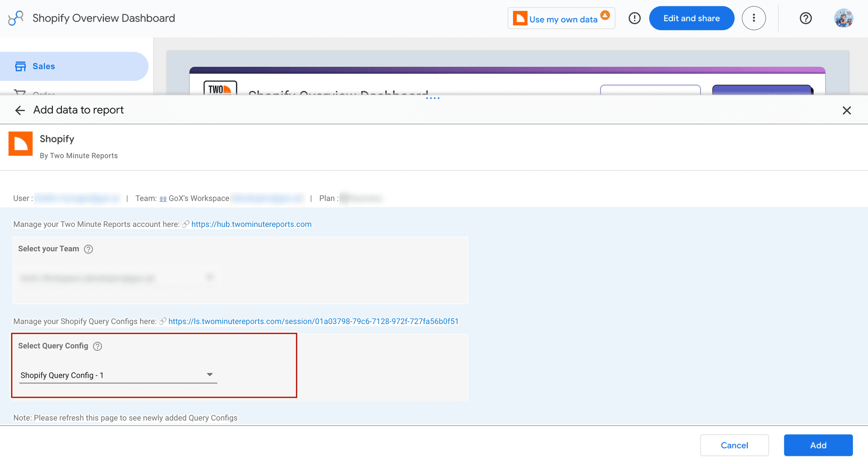Image resolution: width=868 pixels, height=464 pixels.
Task: Open the report alert exclamation icon
Action: 634,18
